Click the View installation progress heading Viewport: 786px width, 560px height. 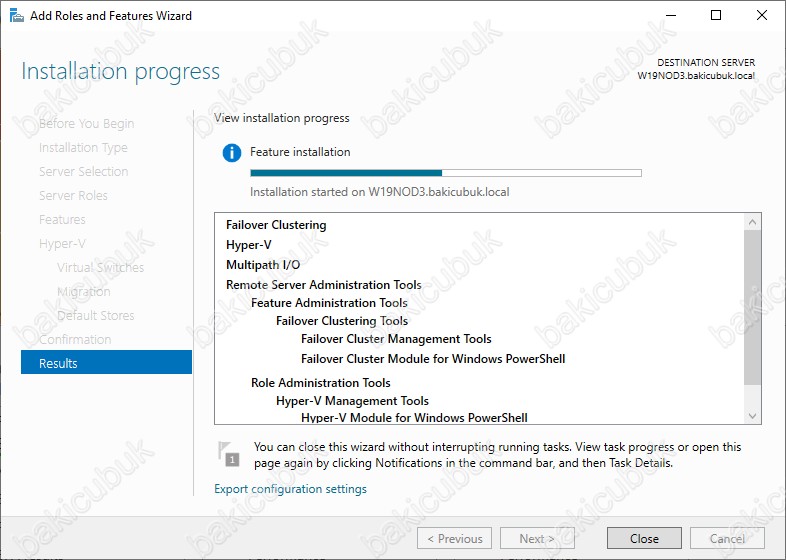282,118
